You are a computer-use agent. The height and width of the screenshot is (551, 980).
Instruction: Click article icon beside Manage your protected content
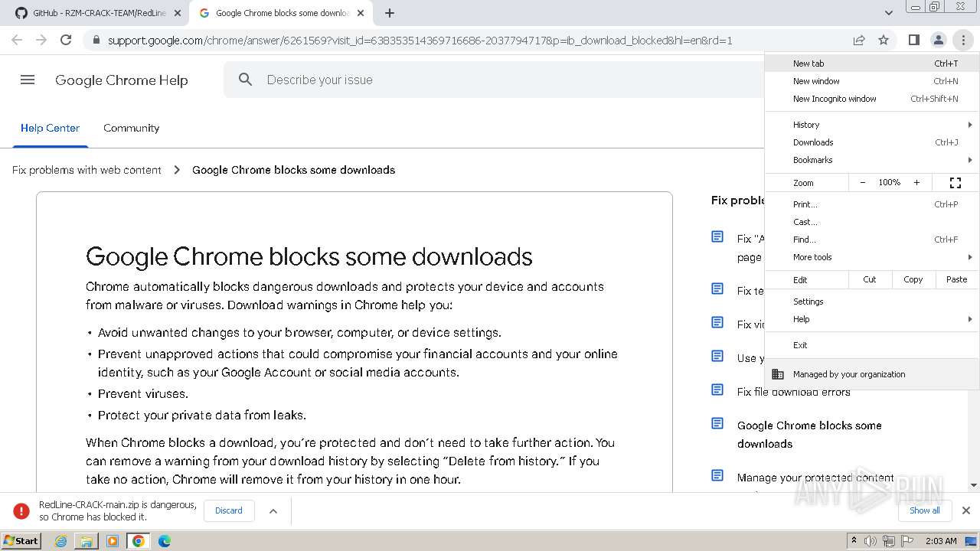(717, 475)
